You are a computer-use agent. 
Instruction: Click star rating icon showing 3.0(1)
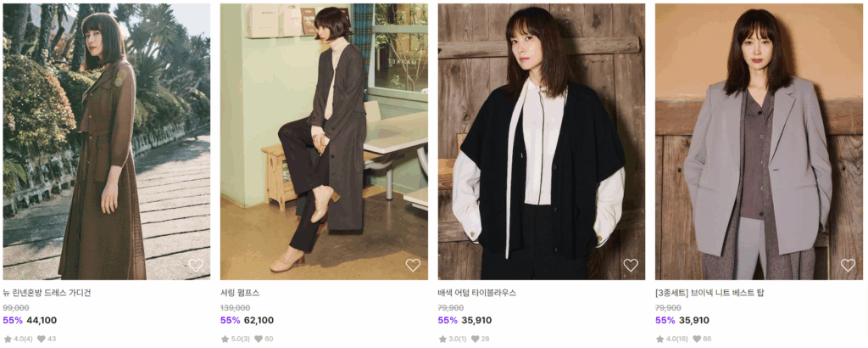coord(442,339)
